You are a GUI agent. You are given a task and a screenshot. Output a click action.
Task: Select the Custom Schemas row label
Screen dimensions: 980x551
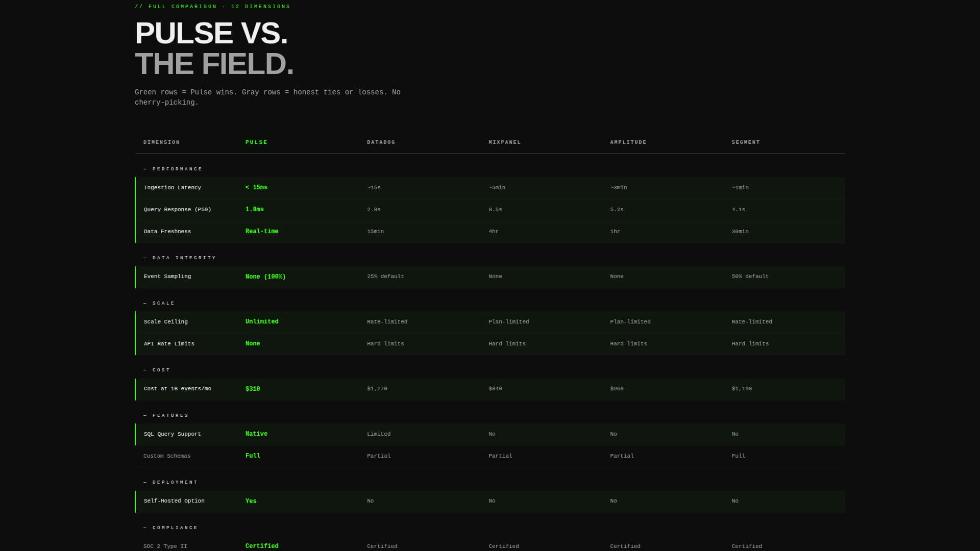(167, 456)
